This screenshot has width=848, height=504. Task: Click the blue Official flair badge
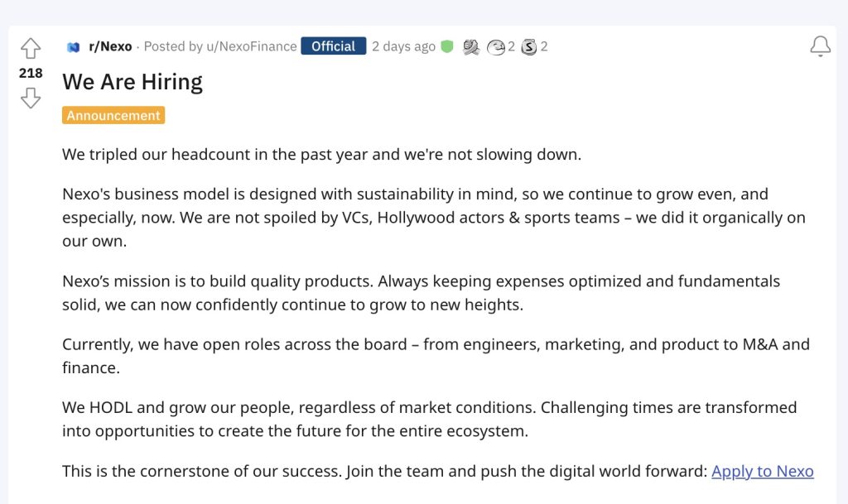click(x=333, y=46)
